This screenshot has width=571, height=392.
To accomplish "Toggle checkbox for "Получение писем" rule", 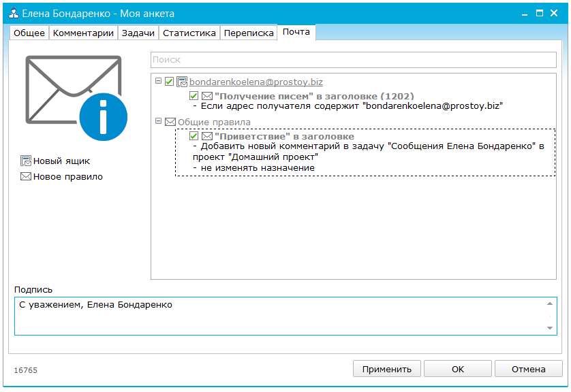I will tap(194, 97).
